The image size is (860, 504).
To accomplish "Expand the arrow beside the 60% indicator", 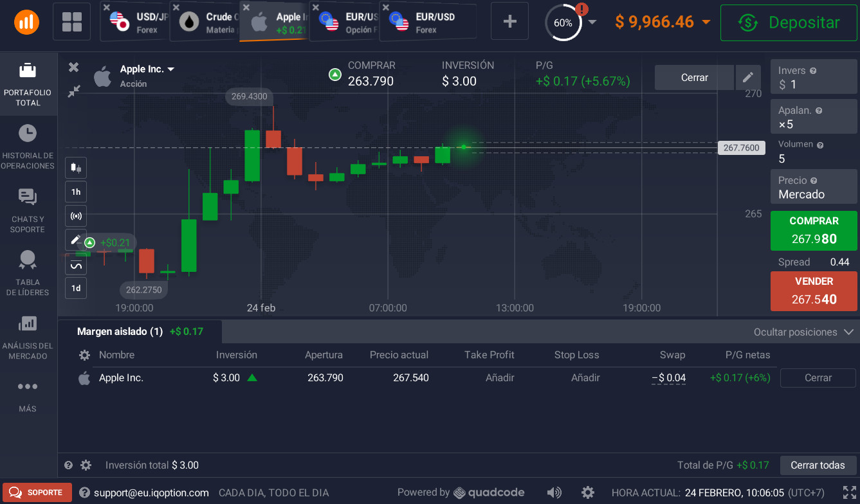I will [592, 22].
